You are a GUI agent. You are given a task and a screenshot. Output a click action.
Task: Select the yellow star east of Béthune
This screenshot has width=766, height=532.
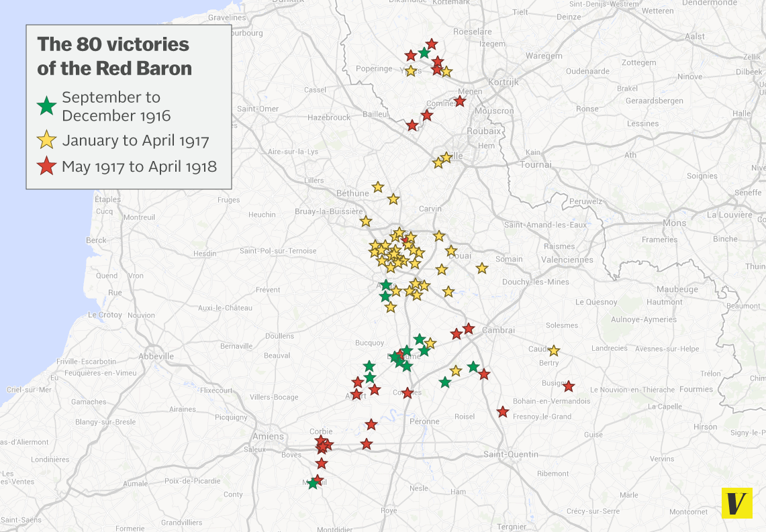click(x=377, y=187)
